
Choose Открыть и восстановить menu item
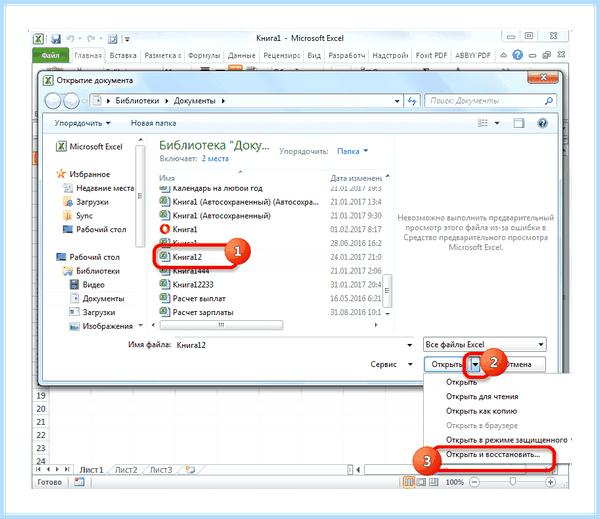(493, 455)
